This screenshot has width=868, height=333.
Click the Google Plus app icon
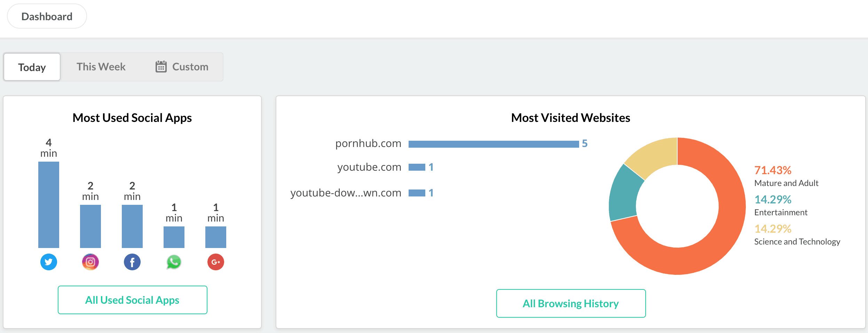tap(216, 262)
